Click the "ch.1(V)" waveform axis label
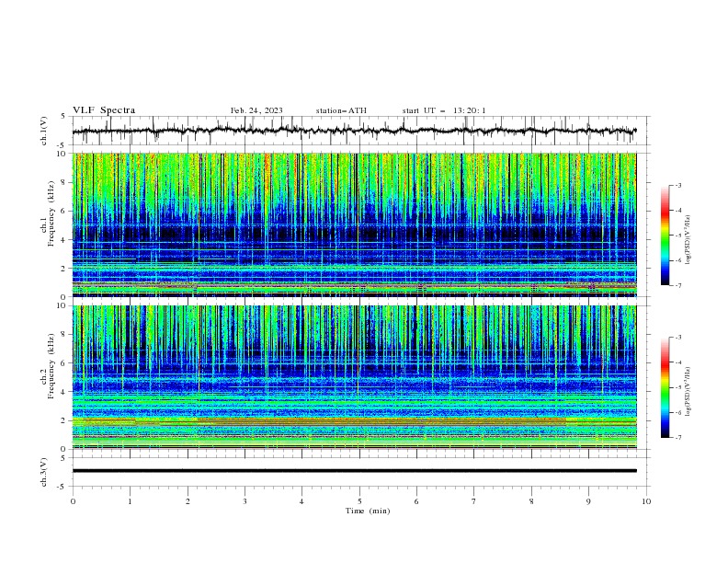The height and width of the screenshot is (563, 728). click(x=44, y=131)
